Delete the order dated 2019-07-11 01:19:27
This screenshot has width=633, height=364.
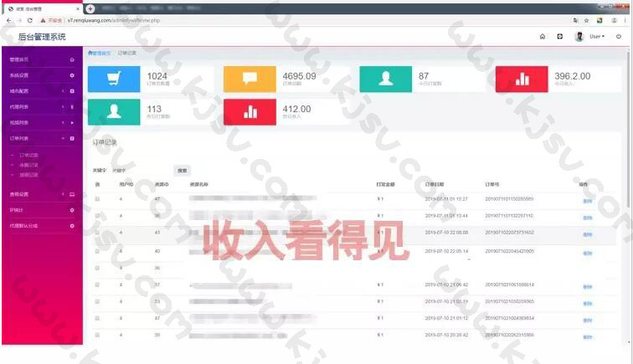(x=588, y=201)
